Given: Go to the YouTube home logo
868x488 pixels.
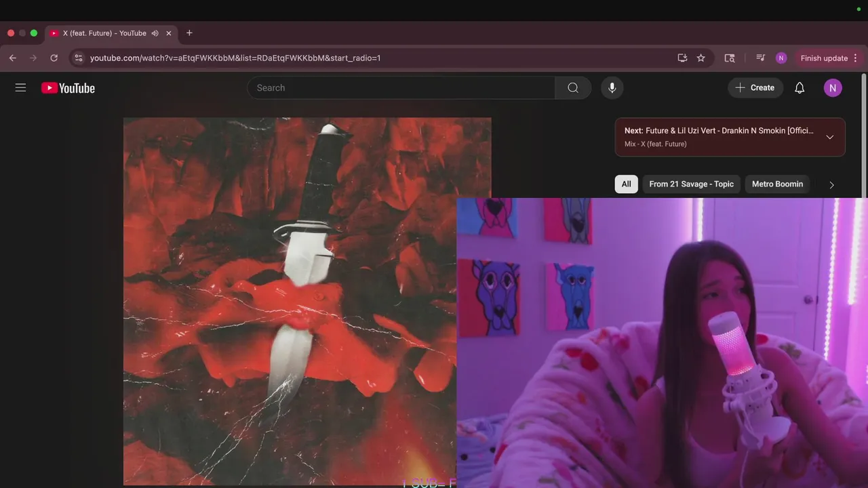Looking at the screenshot, I should 68,88.
